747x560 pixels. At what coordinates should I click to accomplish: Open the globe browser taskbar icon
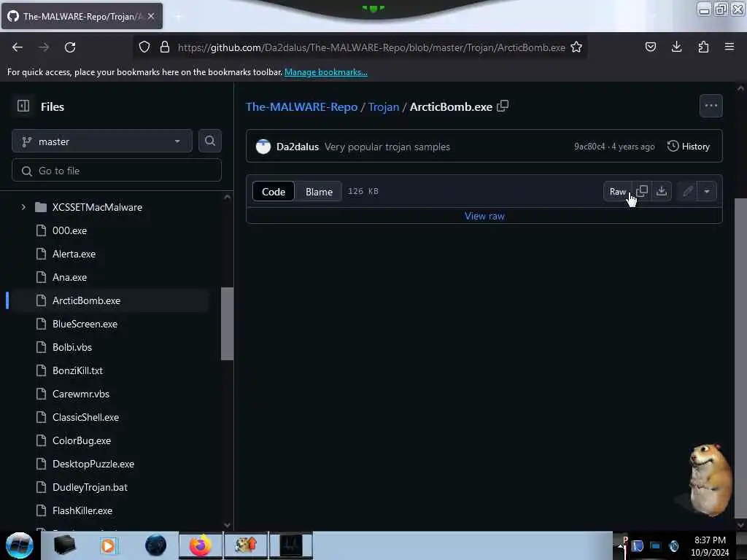pyautogui.click(x=156, y=545)
